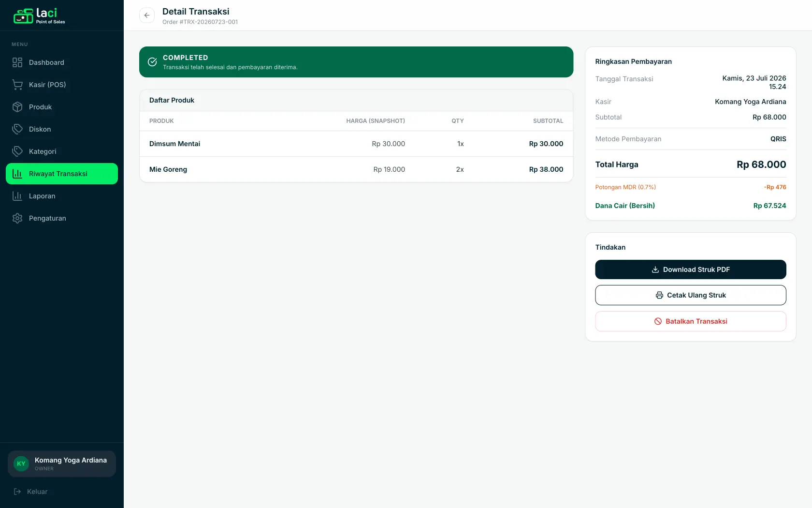This screenshot has width=812, height=508.
Task: Click the QTY column header
Action: [458, 121]
